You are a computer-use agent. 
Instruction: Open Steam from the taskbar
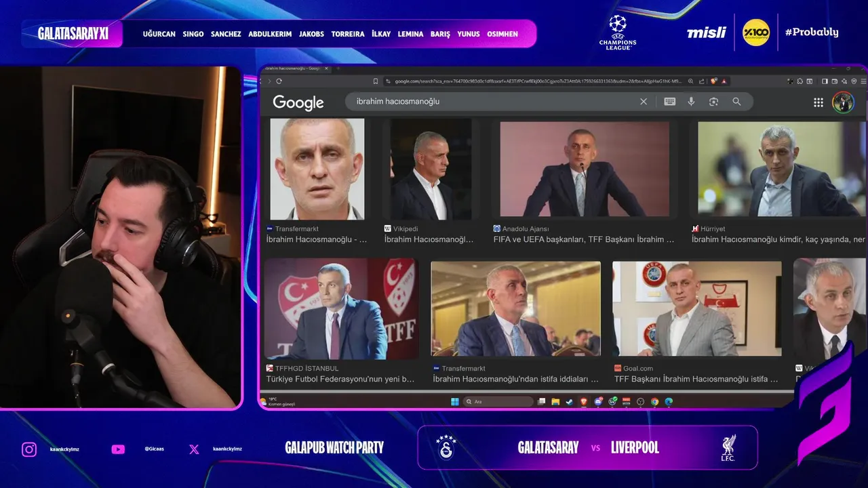coord(570,401)
